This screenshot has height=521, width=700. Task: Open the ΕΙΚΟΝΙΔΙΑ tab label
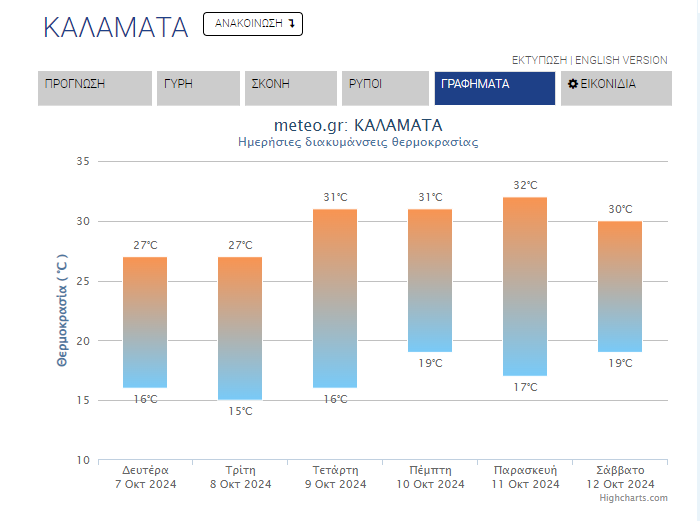click(x=608, y=84)
